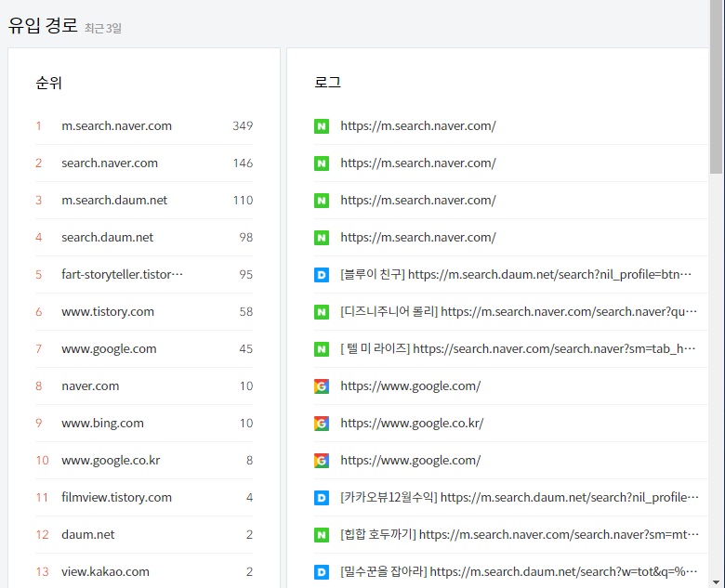
Task: Select rank 7 www.google.com entry
Action: coord(144,349)
